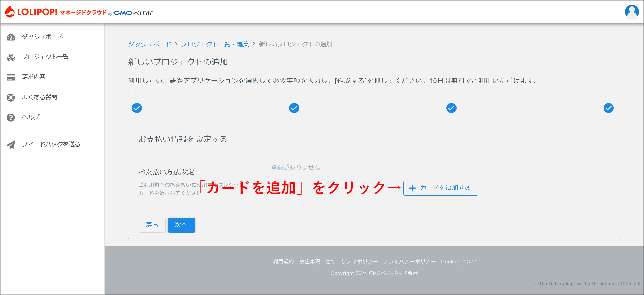Open フィードバックを送る in the sidebar

coord(51,144)
